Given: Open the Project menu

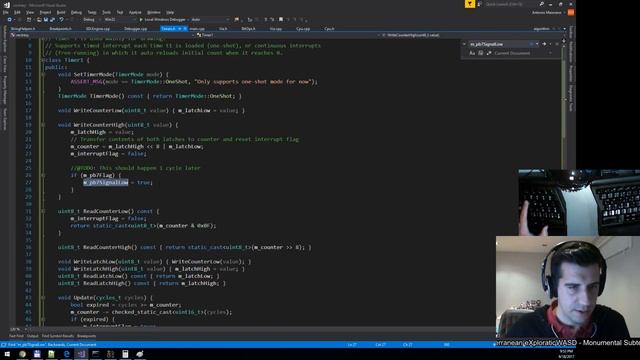Looking at the screenshot, I should point(45,12).
